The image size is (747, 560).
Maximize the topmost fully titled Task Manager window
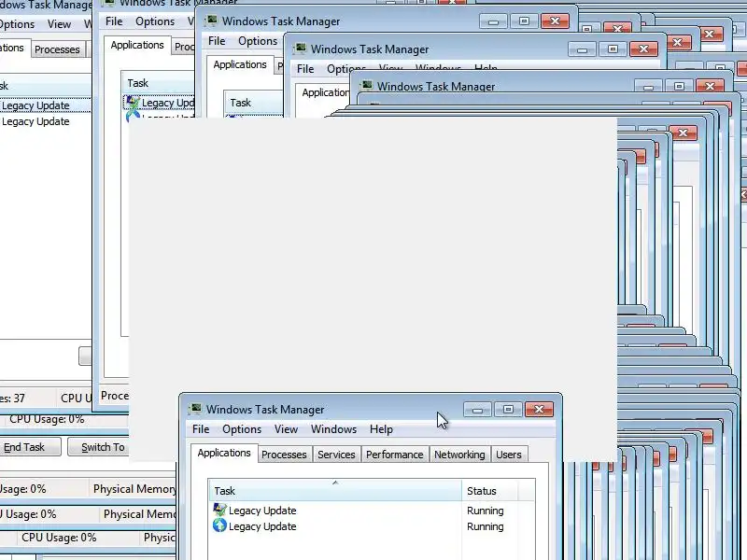(524, 21)
